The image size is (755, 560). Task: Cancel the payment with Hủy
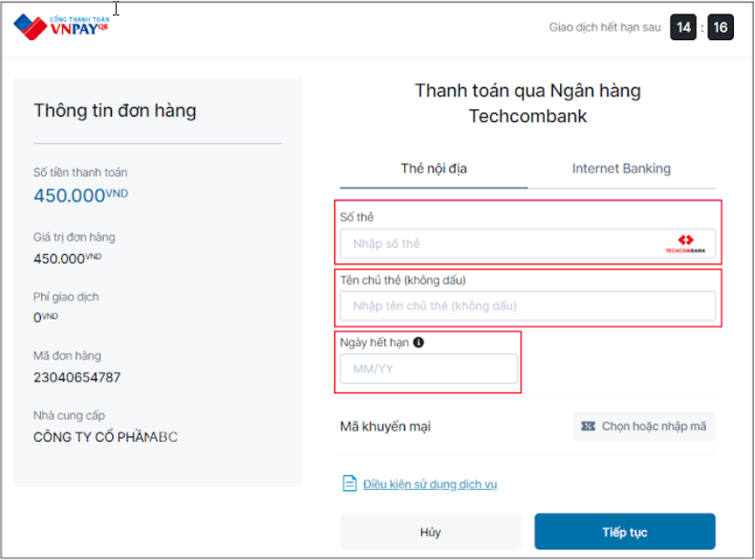point(431,532)
